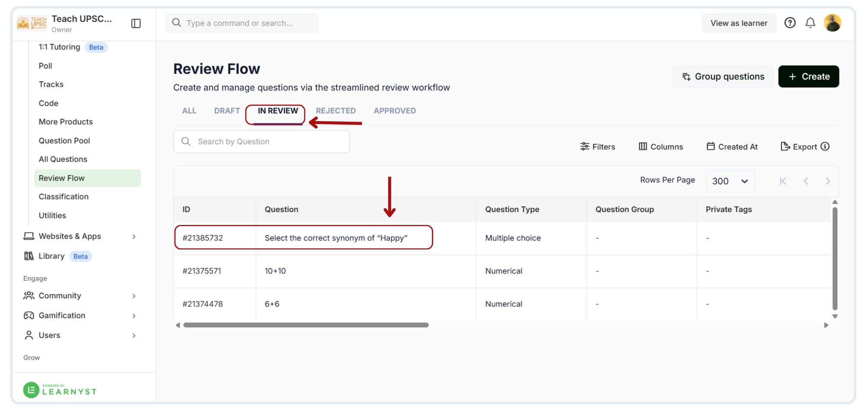Collapse the sidebar using the panel icon
868x414 pixels.
(136, 23)
